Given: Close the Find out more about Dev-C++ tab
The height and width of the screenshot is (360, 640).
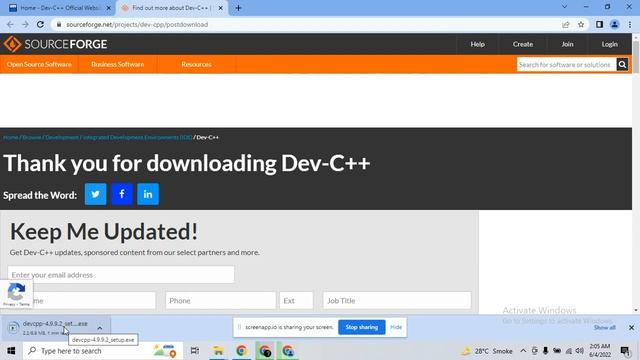Looking at the screenshot, I should [x=220, y=8].
